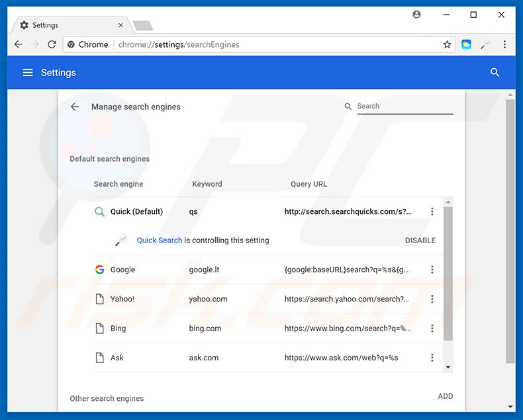
Task: Maximize the Chrome window
Action: 473,15
